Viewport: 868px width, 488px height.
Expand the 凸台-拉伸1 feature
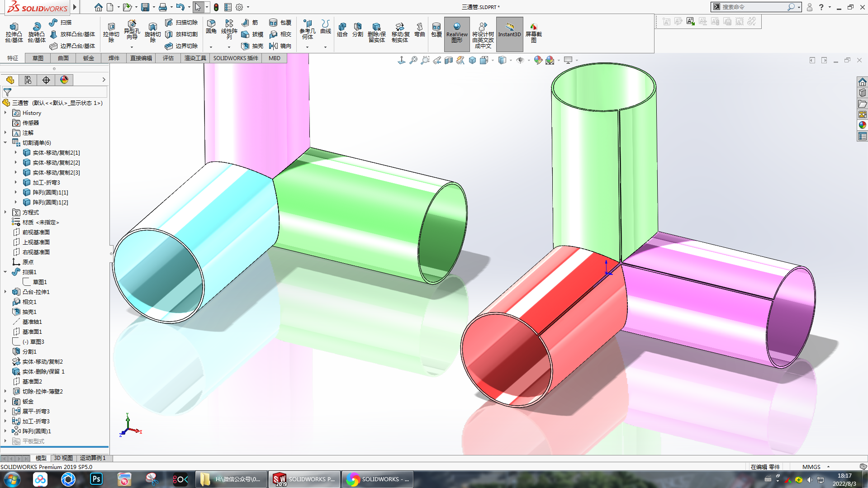(5, 292)
